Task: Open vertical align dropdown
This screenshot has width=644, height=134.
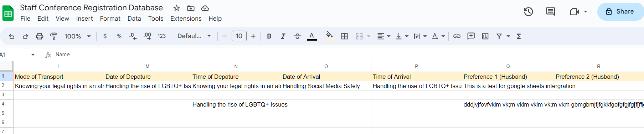Action: 402,36
